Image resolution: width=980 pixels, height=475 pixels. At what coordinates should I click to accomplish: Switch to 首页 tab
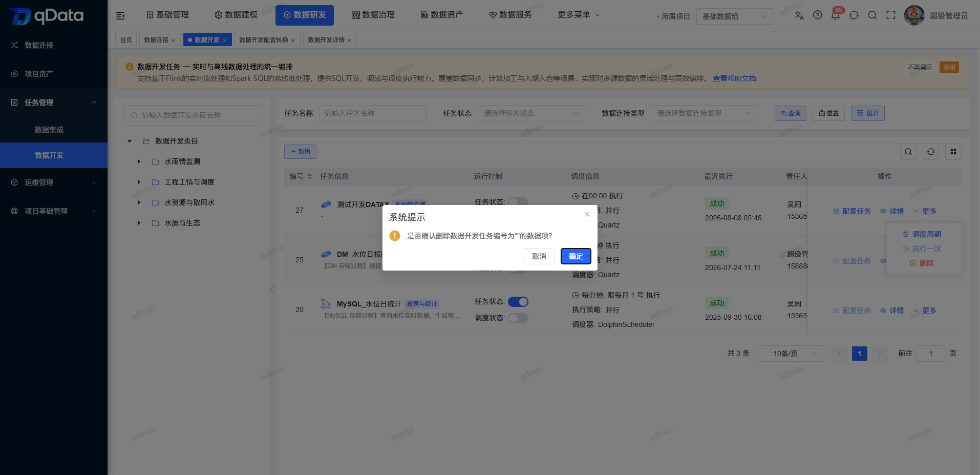coord(126,40)
